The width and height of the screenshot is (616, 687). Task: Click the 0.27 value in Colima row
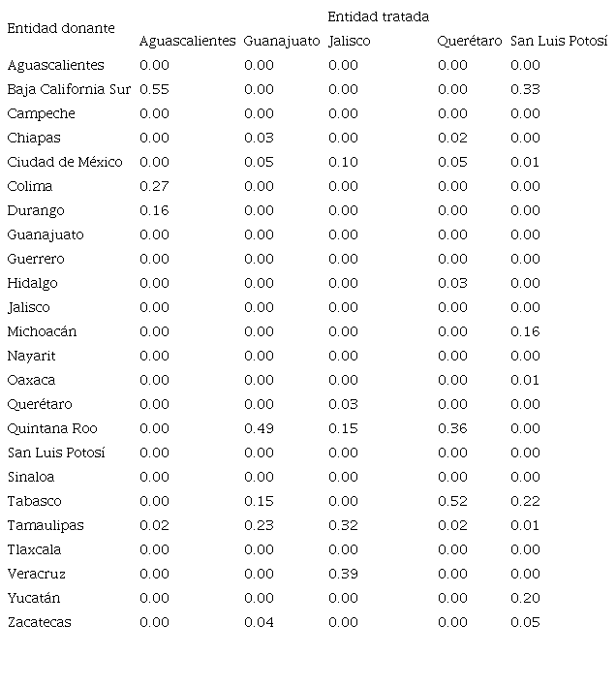[154, 187]
